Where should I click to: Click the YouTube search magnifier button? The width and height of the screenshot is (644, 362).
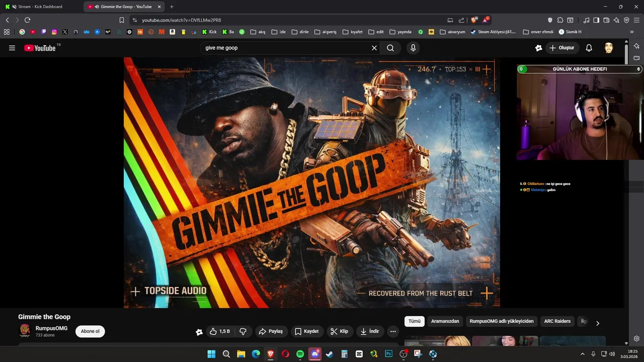click(x=390, y=48)
